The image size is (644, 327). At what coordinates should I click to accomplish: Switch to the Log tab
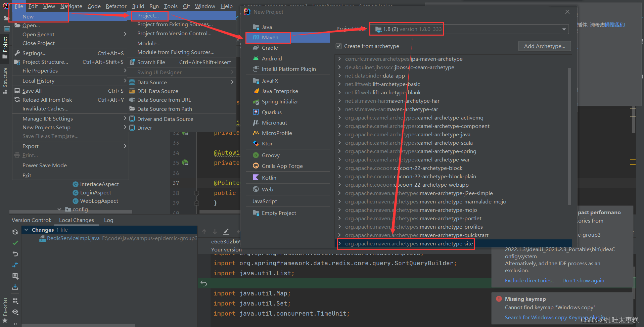tap(108, 220)
